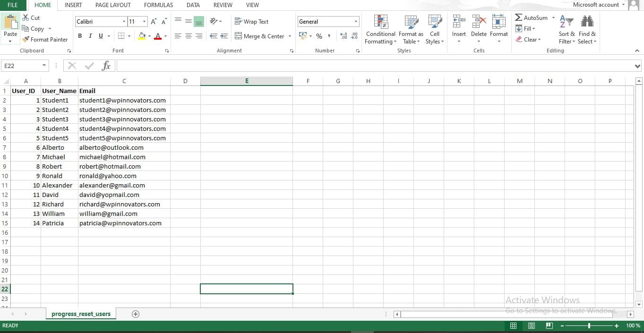
Task: Apply the yellow fill color
Action: (x=142, y=36)
